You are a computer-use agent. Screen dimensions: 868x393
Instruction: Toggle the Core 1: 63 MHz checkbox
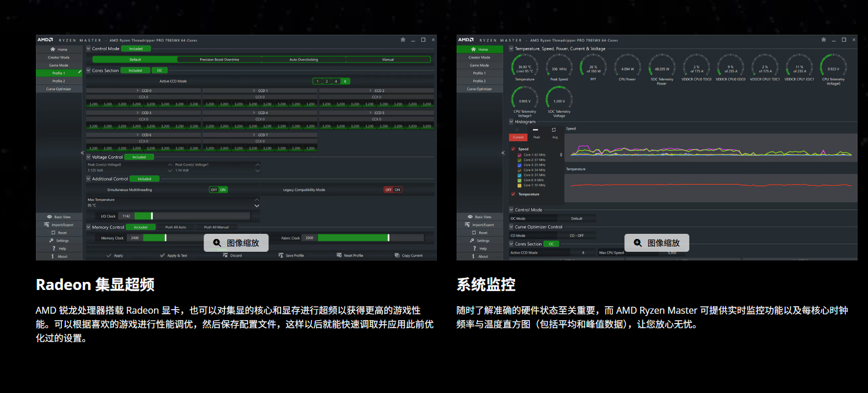click(520, 155)
